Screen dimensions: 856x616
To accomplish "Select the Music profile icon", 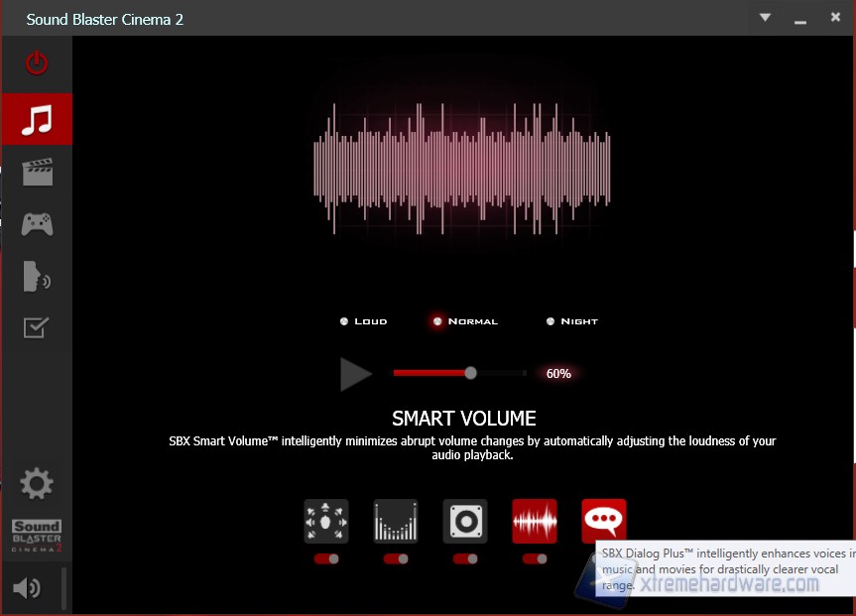I will tap(37, 119).
